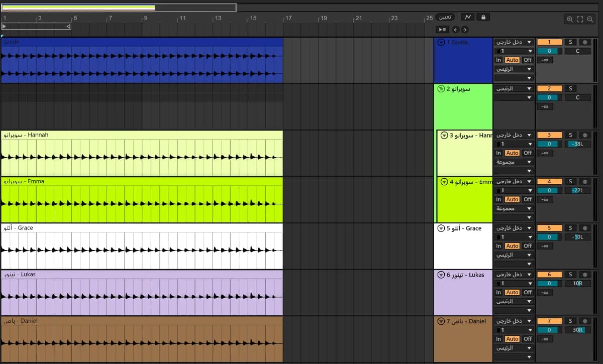Collapse track 5 Grace fold arrow
This screenshot has width=603, height=364.
(x=441, y=228)
